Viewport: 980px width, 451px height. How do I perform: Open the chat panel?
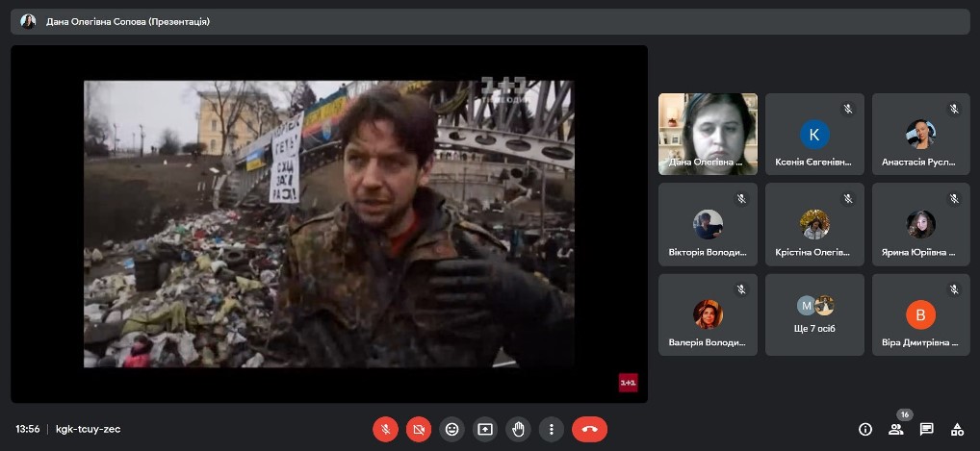tap(926, 429)
